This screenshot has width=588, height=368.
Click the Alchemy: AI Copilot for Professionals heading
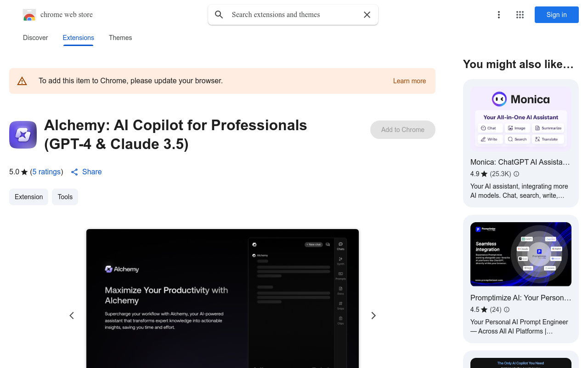point(175,134)
